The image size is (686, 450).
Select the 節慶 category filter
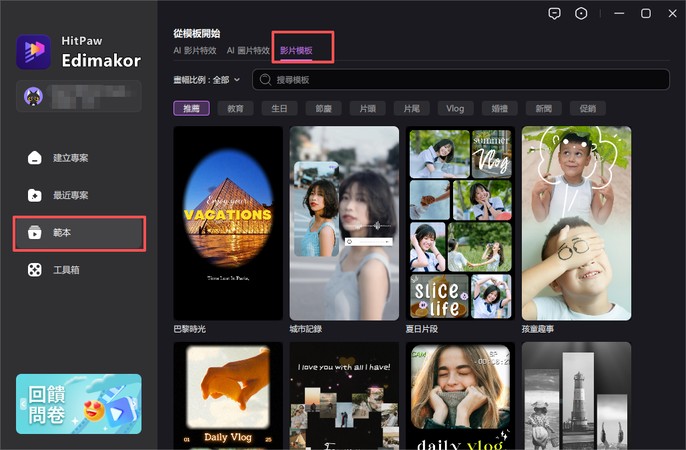tap(323, 108)
